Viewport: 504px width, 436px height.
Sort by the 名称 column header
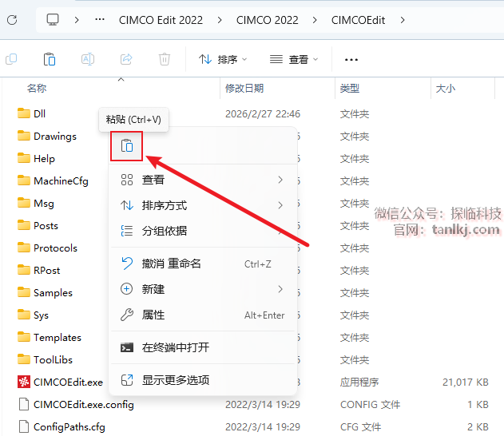(37, 88)
